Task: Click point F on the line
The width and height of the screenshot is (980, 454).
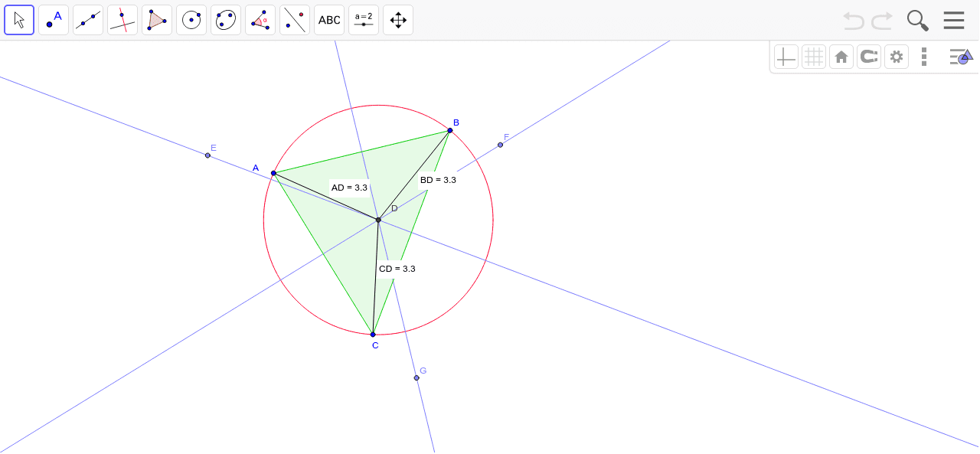Action: click(x=500, y=145)
